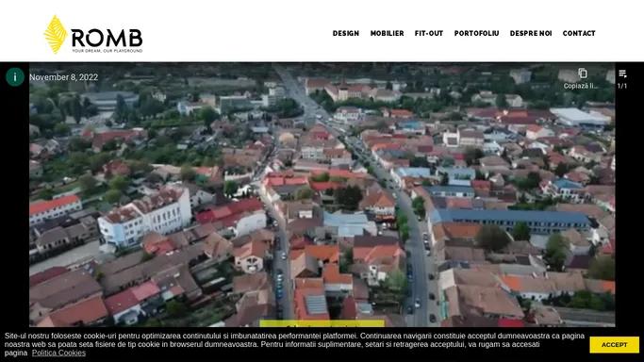The image size is (644, 362).
Task: Open the CONTACT page
Action: 579,33
